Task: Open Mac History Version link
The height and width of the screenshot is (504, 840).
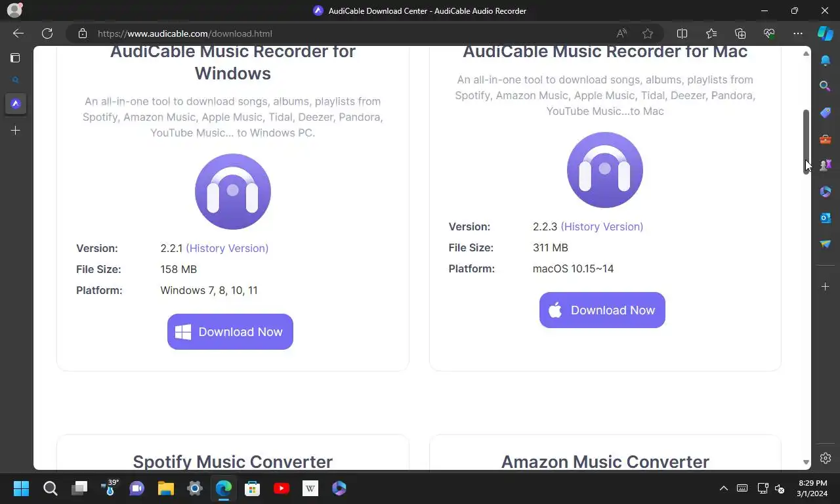Action: click(602, 226)
